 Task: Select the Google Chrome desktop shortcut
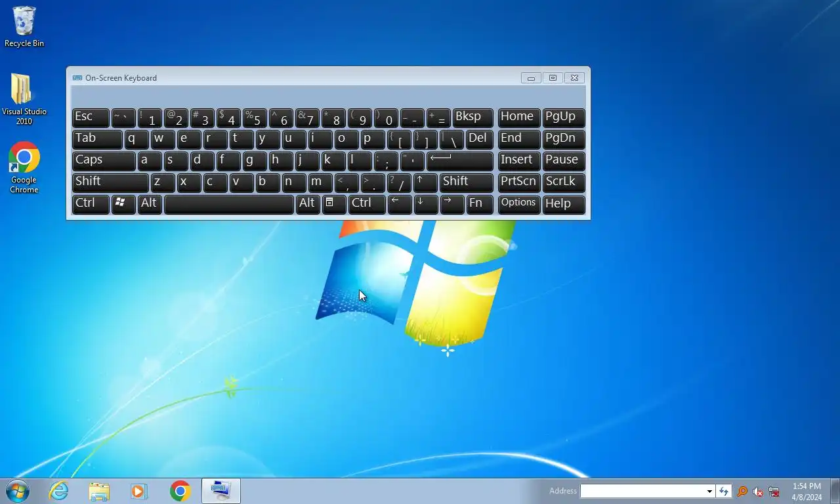click(x=24, y=168)
